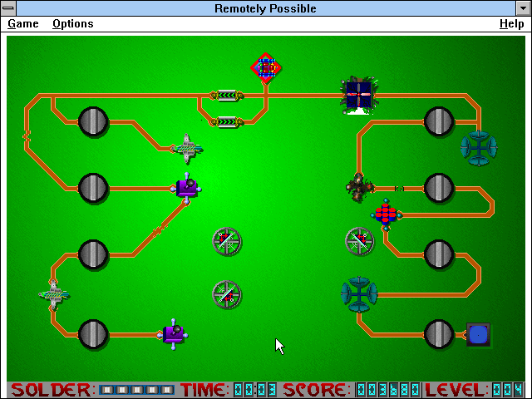The height and width of the screenshot is (399, 532).
Task: Click the upper connector with left-pointing chevrons
Action: click(227, 96)
